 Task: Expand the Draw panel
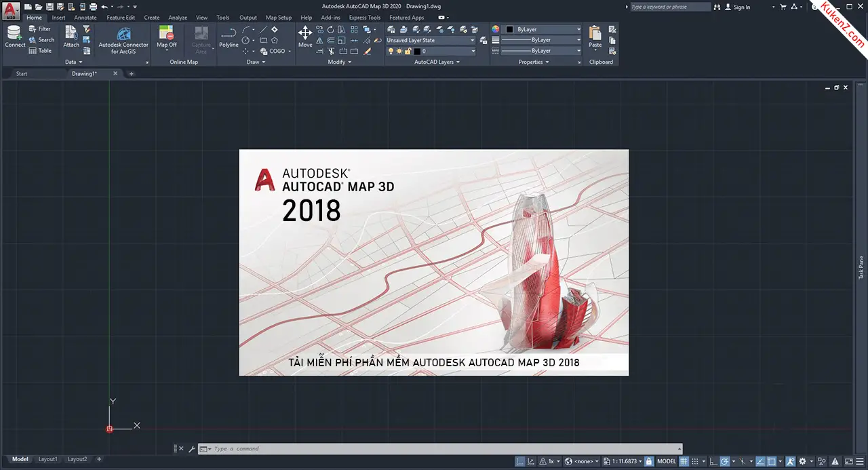[256, 62]
